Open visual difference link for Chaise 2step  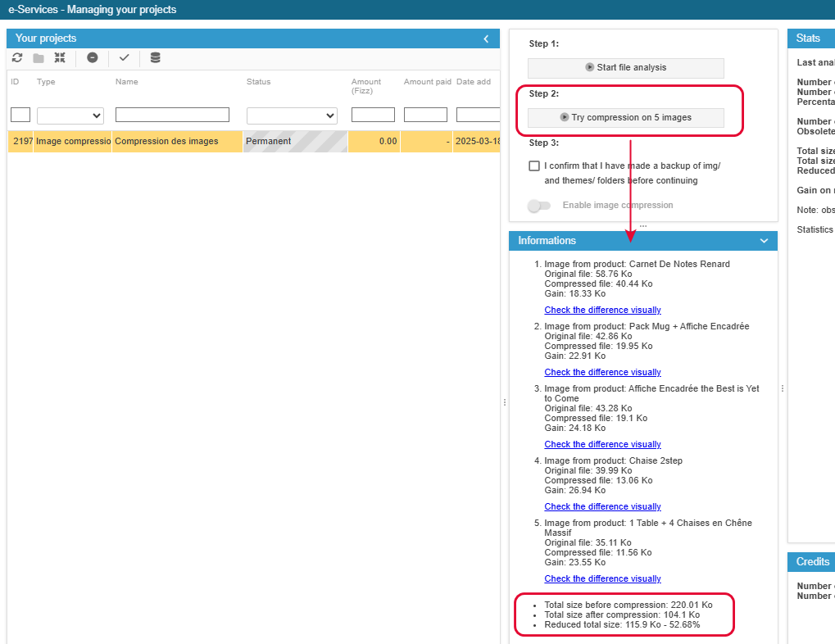(602, 506)
